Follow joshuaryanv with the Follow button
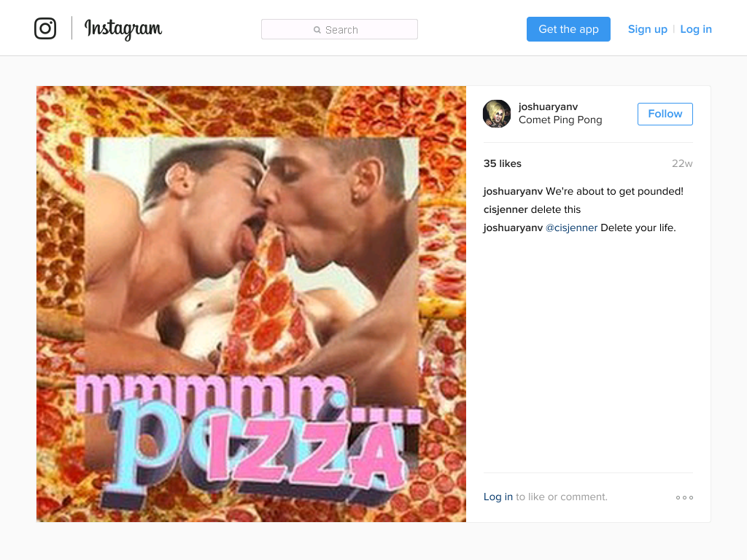Image resolution: width=747 pixels, height=560 pixels. coord(665,114)
